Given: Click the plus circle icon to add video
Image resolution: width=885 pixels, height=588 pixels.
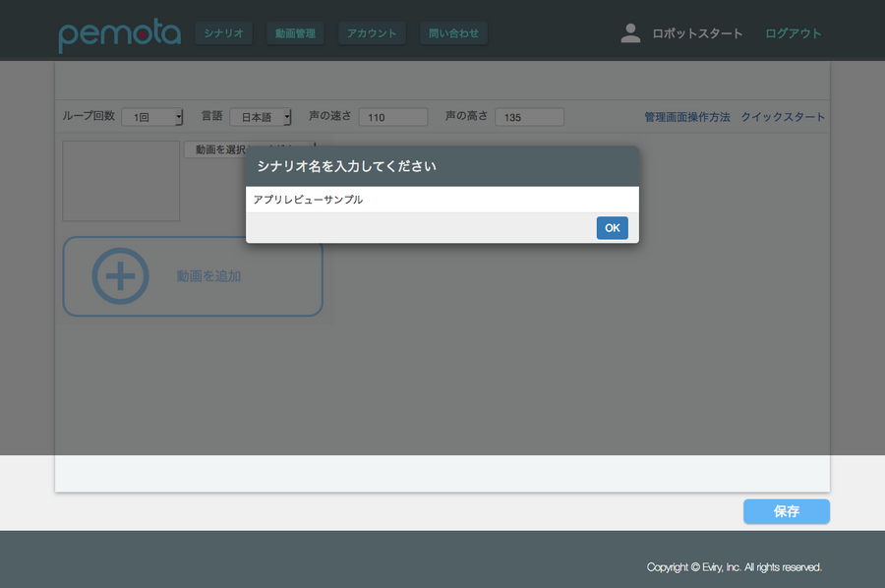Looking at the screenshot, I should (x=120, y=276).
